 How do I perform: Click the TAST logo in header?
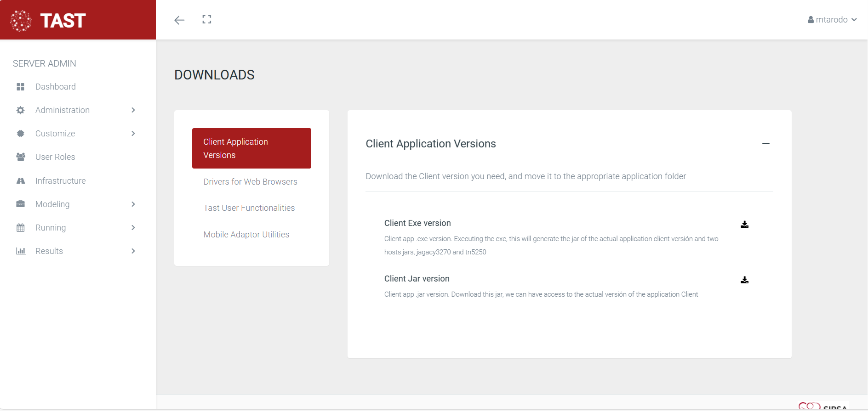click(48, 20)
